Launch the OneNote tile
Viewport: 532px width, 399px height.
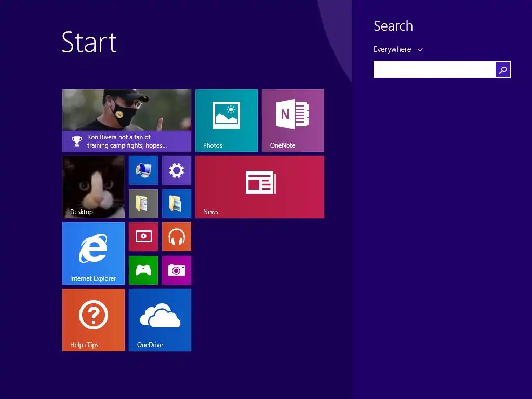click(x=293, y=121)
